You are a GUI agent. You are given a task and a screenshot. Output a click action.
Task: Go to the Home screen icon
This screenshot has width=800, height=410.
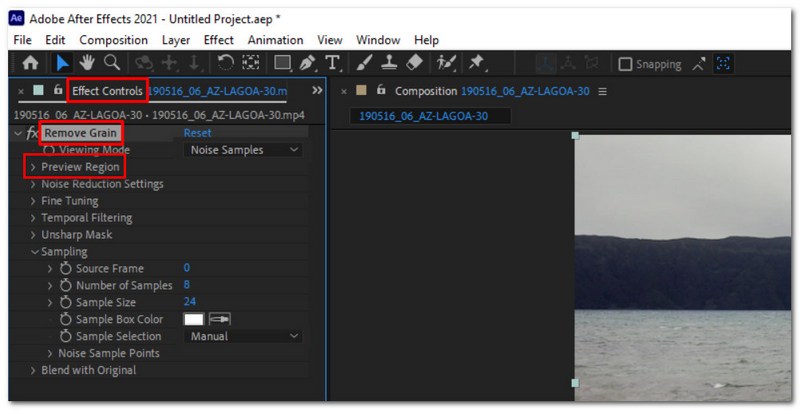pyautogui.click(x=31, y=63)
